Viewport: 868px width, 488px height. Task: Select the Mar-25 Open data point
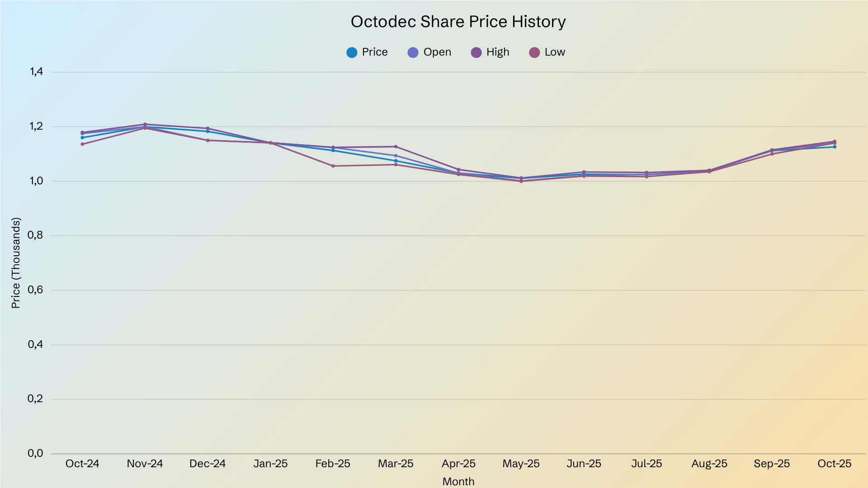396,155
